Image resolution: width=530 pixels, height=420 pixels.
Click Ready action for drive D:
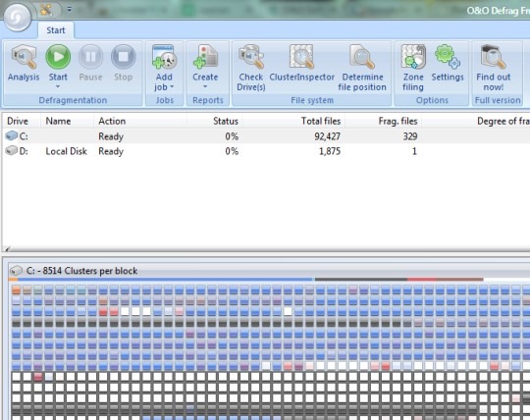point(111,151)
